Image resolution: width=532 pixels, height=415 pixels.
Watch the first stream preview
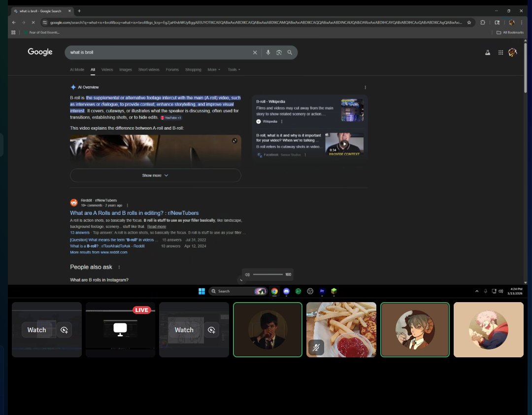click(x=36, y=330)
